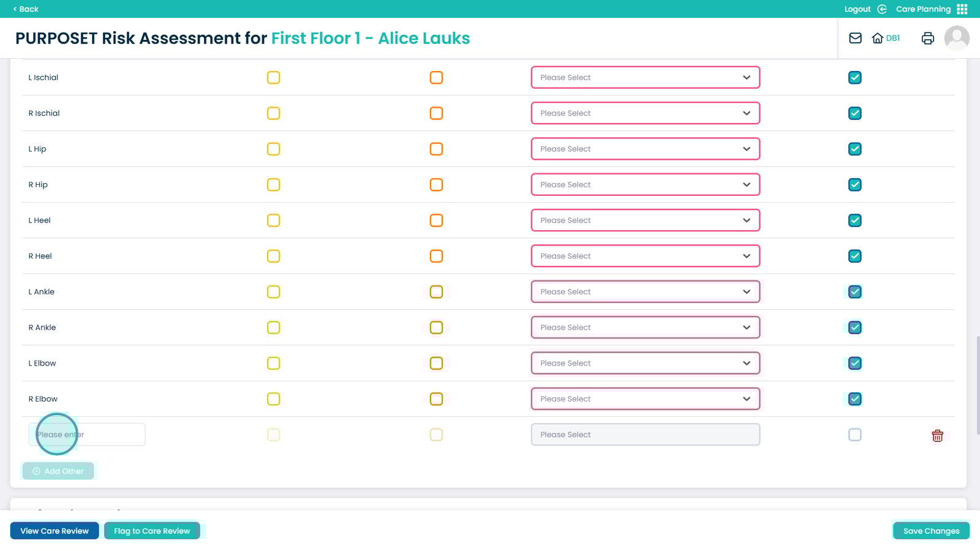This screenshot has width=980, height=551.
Task: Tick the orange checkbox for R Hip
Action: pos(436,185)
